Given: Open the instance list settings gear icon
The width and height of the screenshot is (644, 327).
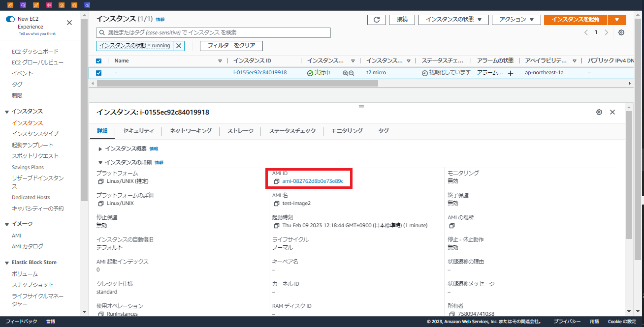Looking at the screenshot, I should tap(621, 32).
